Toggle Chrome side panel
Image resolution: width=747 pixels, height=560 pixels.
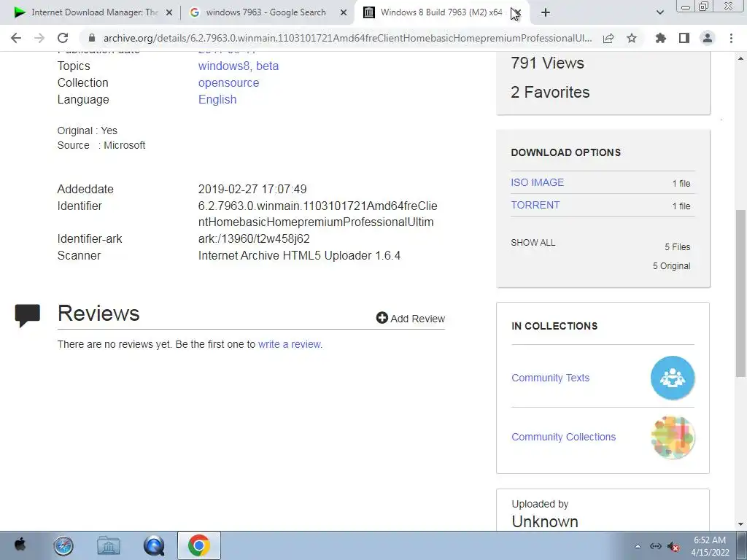684,38
